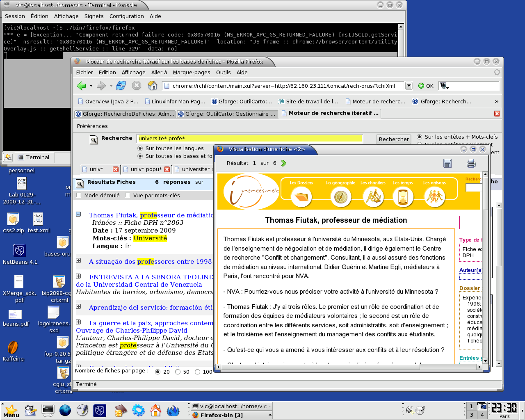Image resolution: width=525 pixels, height=420 pixels.
Task: Go to next result green arrow
Action: [x=284, y=163]
